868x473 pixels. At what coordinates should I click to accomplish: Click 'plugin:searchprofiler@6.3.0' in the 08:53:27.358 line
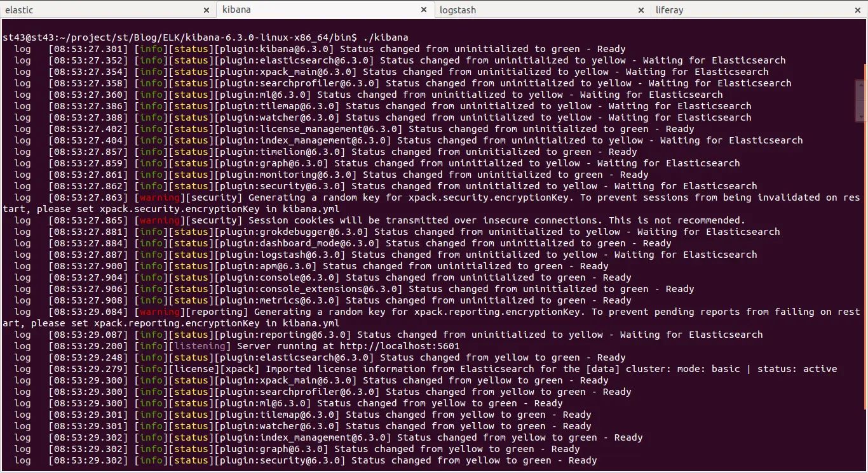pos(298,83)
